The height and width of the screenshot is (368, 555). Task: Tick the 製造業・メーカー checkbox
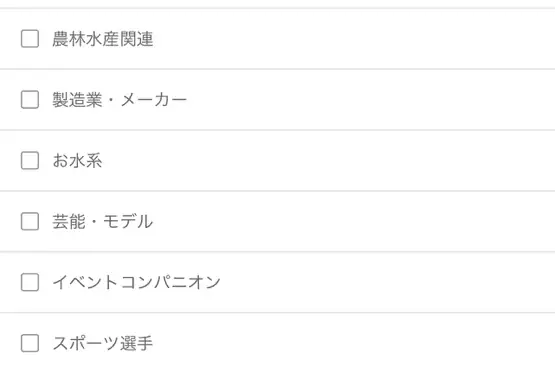point(30,99)
